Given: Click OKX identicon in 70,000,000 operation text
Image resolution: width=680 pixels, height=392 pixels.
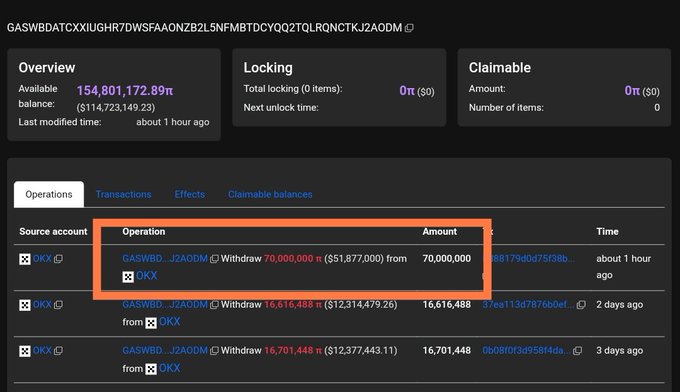Looking at the screenshot, I should click(x=128, y=277).
